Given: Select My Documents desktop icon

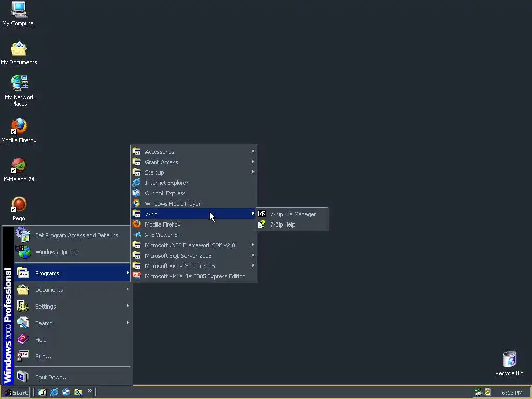Looking at the screenshot, I should pyautogui.click(x=19, y=54).
